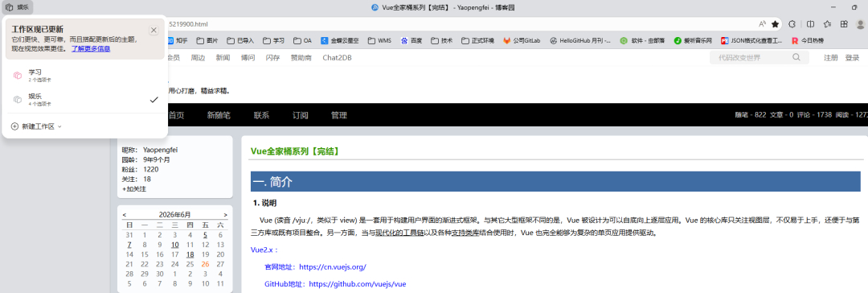
Task: Click the read aloud icon in address bar
Action: coord(762,24)
